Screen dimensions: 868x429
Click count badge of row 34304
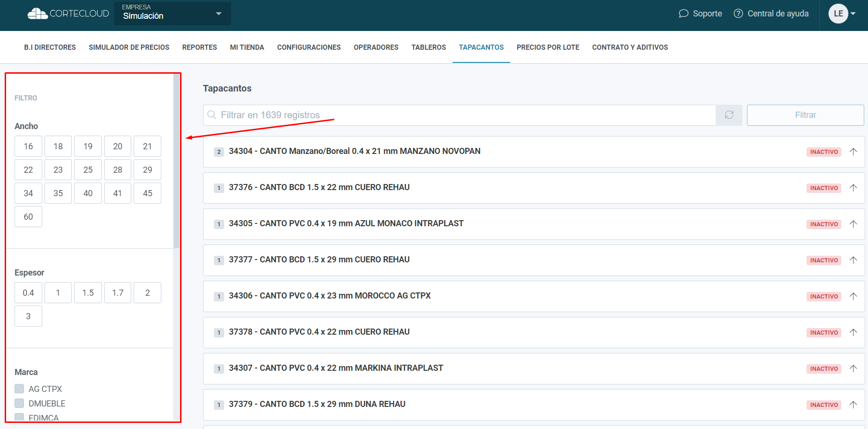tap(219, 152)
